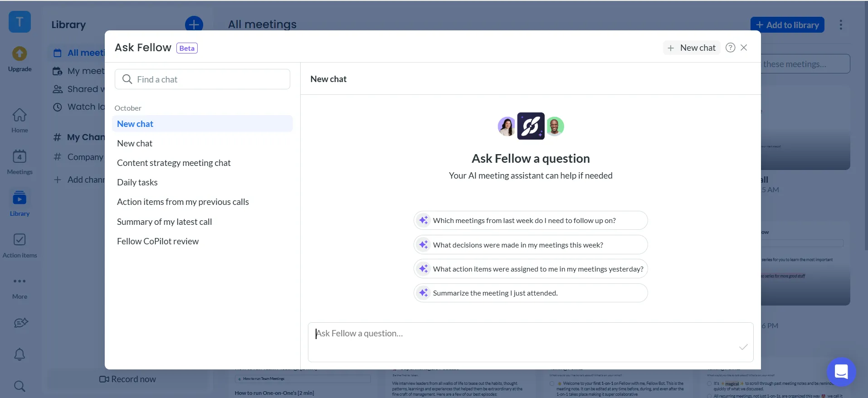Open How to run One-on-One's video card

274,393
